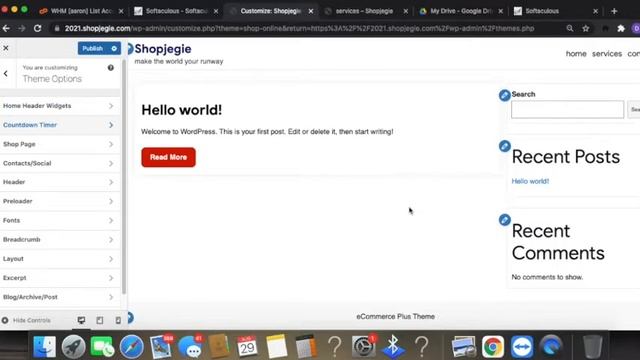Click the eCommerce Plus Theme footer text

tap(395, 316)
